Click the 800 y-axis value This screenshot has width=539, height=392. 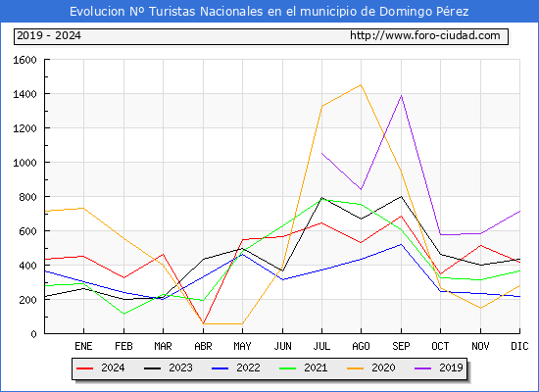click(27, 197)
